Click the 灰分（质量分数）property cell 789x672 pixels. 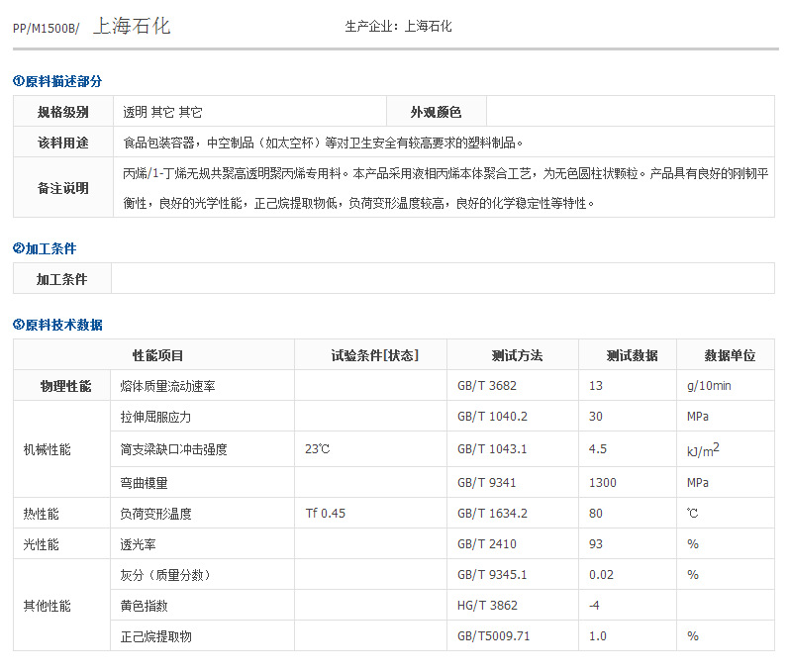click(x=203, y=574)
